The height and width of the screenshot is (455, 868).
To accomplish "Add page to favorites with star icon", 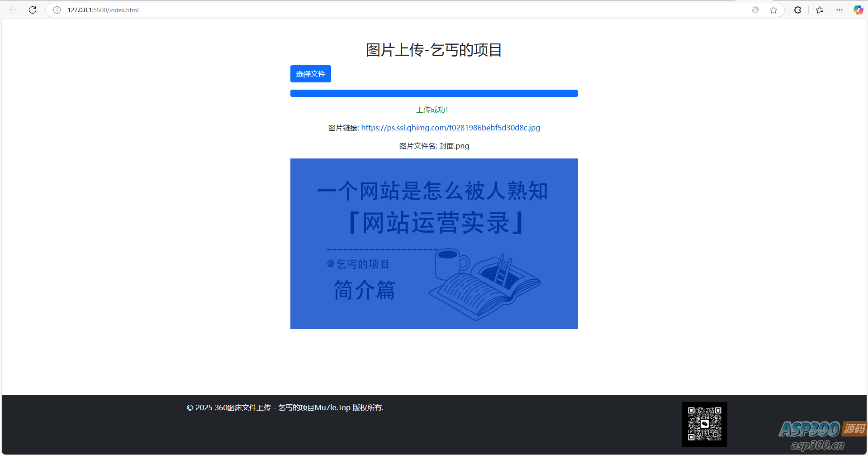I will point(773,10).
